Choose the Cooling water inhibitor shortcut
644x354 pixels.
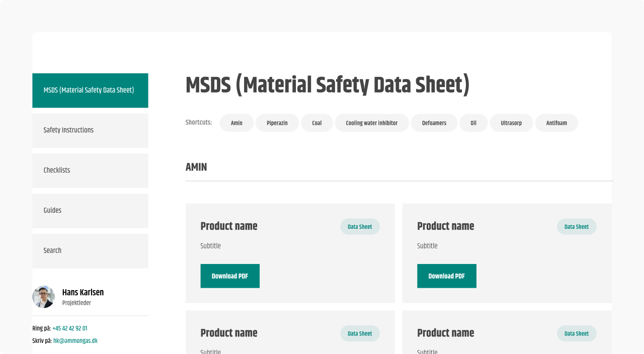click(372, 123)
